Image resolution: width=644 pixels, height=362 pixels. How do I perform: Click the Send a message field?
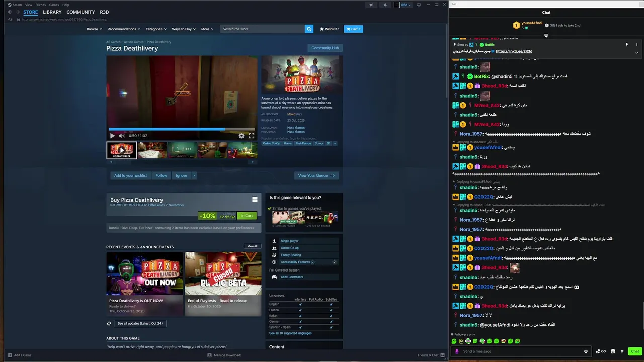(x=521, y=351)
